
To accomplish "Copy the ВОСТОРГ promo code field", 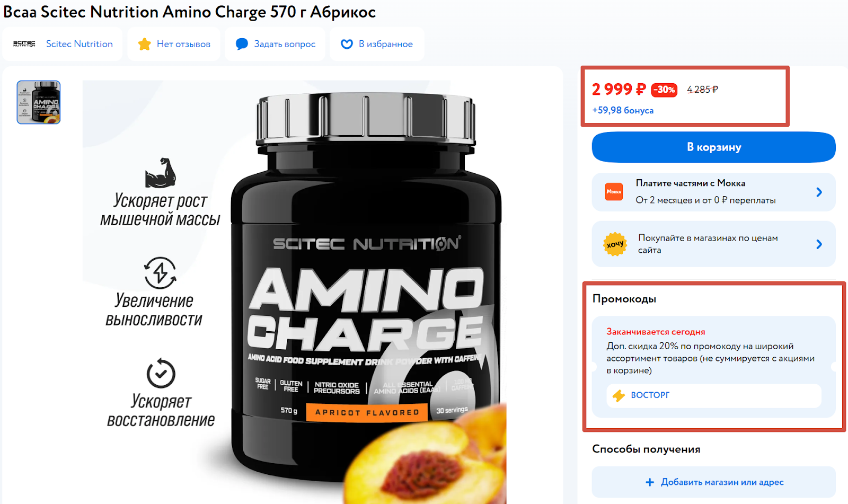I will (x=714, y=395).
